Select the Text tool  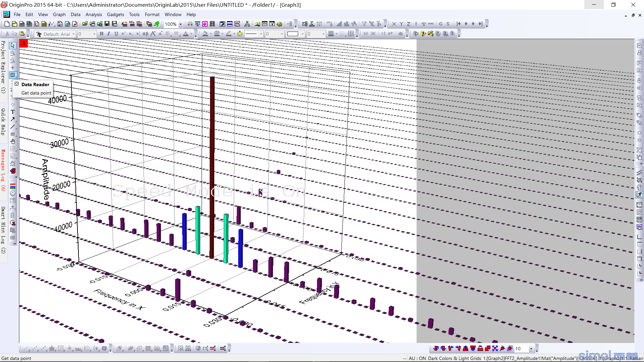13,112
